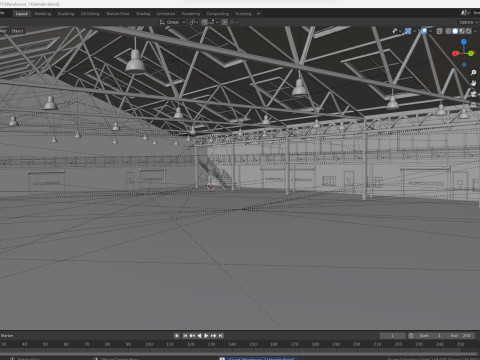Jump to next keyframe
The image size is (480, 360).
pos(213,336)
